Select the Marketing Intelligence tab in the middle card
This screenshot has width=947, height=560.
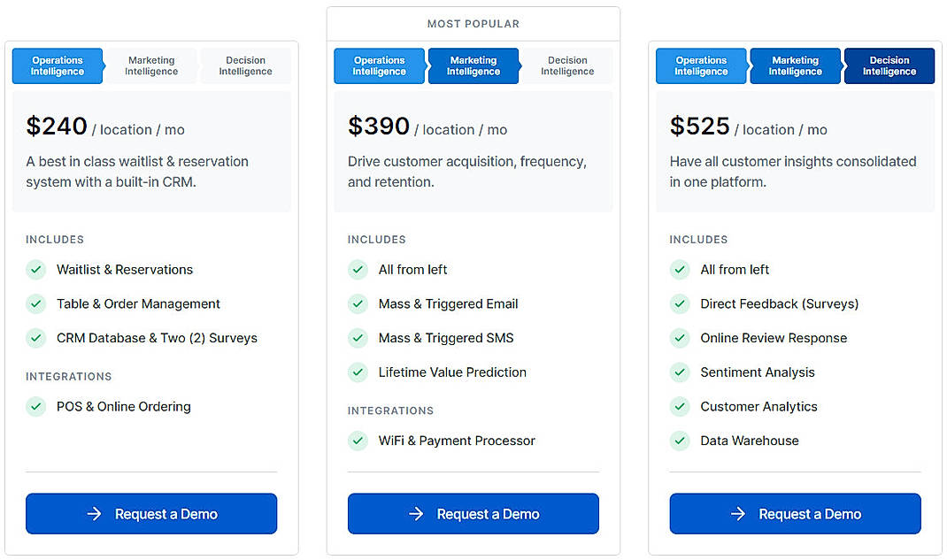473,65
